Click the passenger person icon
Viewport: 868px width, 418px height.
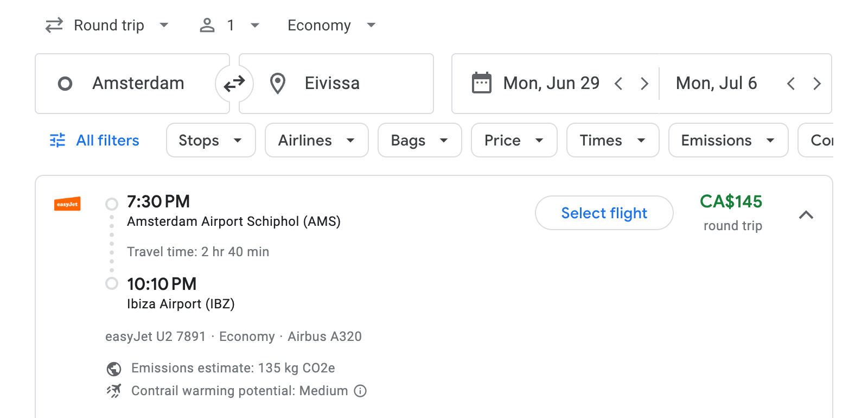click(207, 25)
